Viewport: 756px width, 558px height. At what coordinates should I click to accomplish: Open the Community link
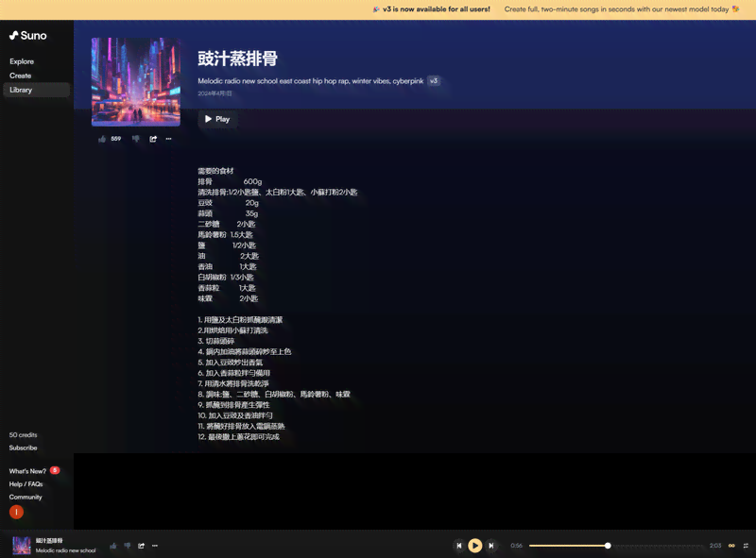point(26,497)
